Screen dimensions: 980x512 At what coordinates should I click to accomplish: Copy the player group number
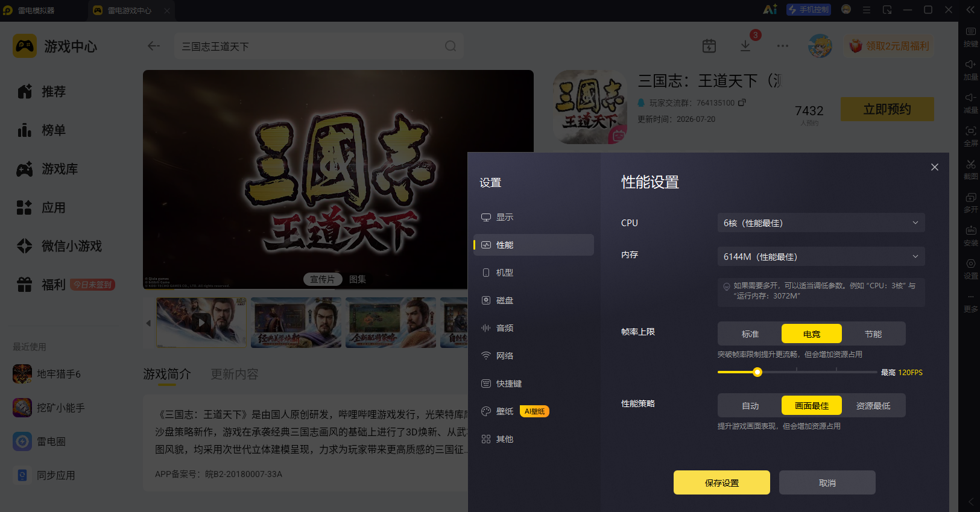pyautogui.click(x=742, y=103)
